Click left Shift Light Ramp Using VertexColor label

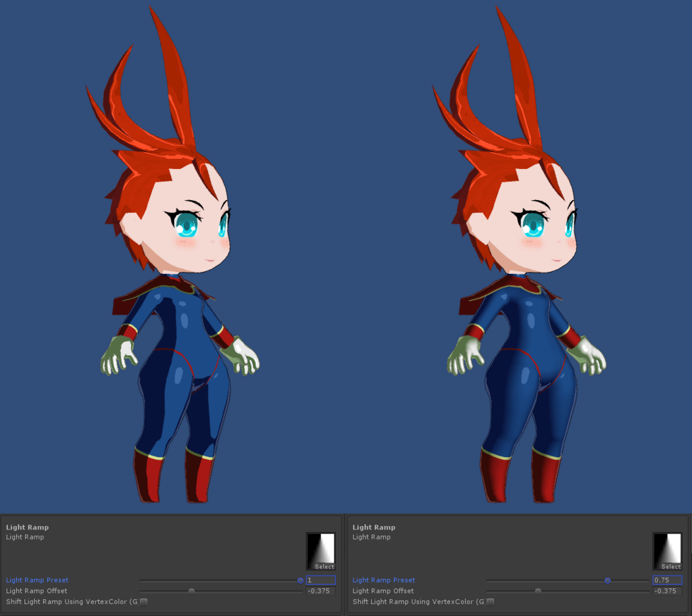[x=72, y=601]
